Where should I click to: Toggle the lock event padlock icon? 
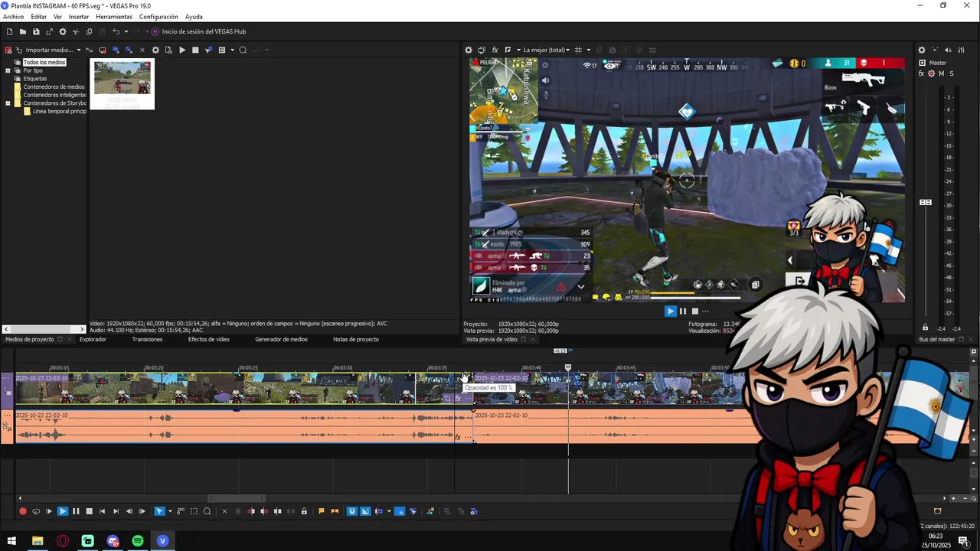click(304, 511)
